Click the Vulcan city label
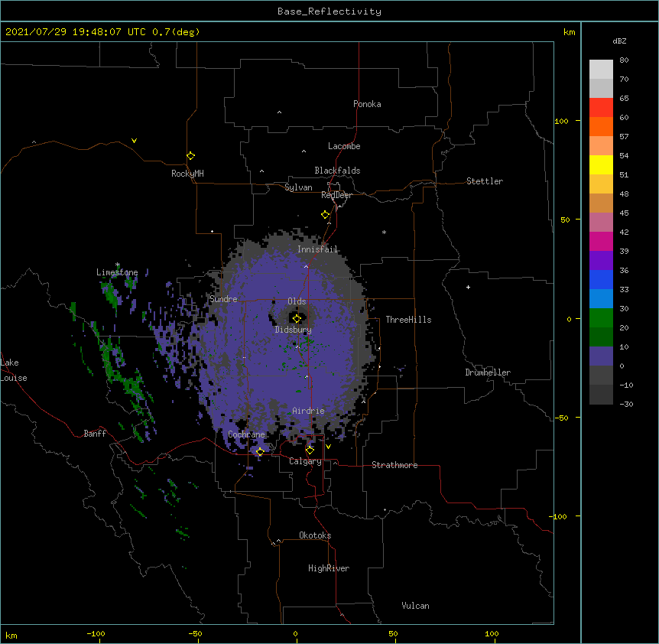Image resolution: width=659 pixels, height=644 pixels. point(415,606)
